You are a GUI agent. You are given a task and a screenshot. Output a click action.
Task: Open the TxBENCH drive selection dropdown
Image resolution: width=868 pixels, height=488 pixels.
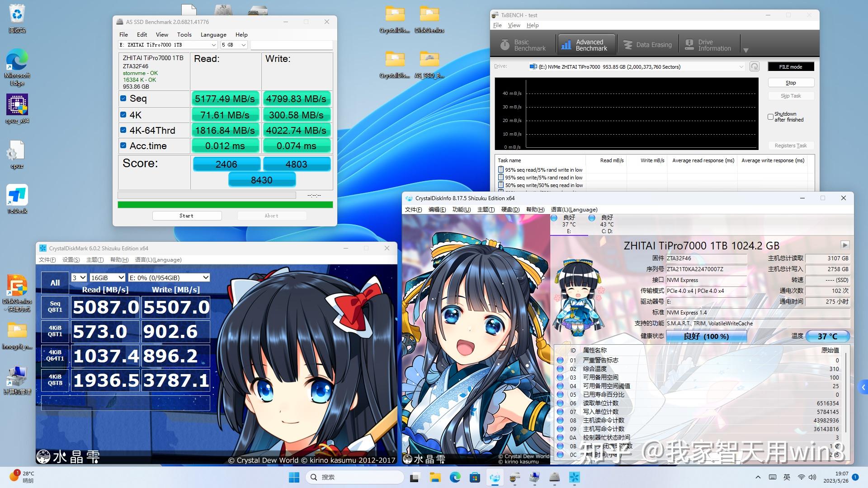pyautogui.click(x=741, y=67)
